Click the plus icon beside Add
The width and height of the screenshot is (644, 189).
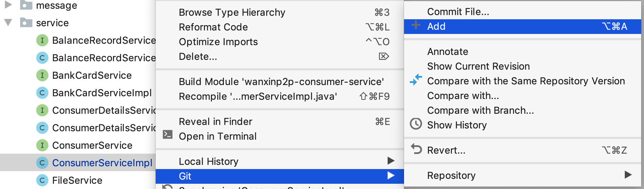pos(416,26)
